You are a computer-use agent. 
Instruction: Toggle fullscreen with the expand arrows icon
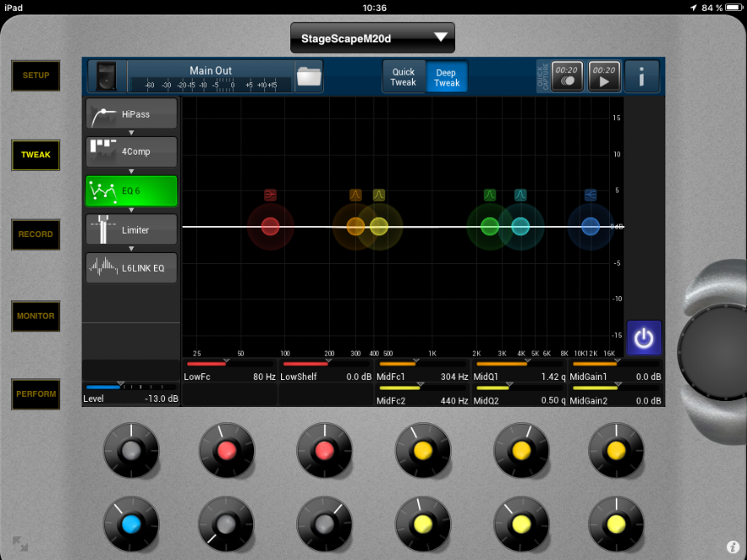pyautogui.click(x=19, y=544)
